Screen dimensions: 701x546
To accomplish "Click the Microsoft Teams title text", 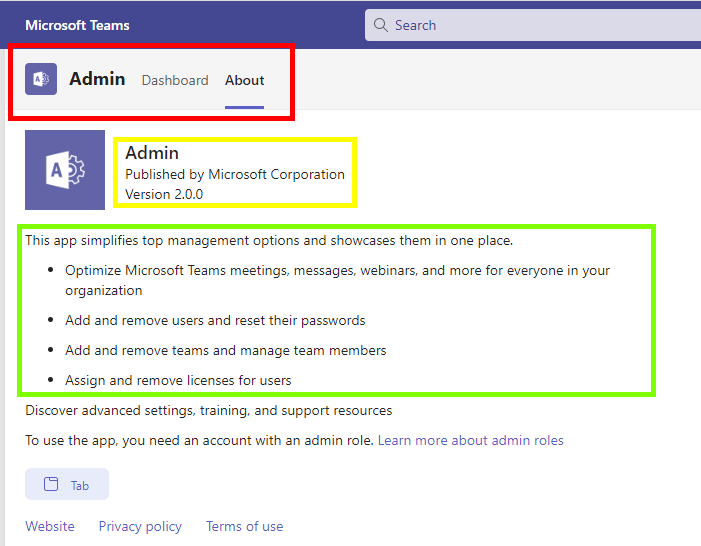I will click(x=77, y=25).
